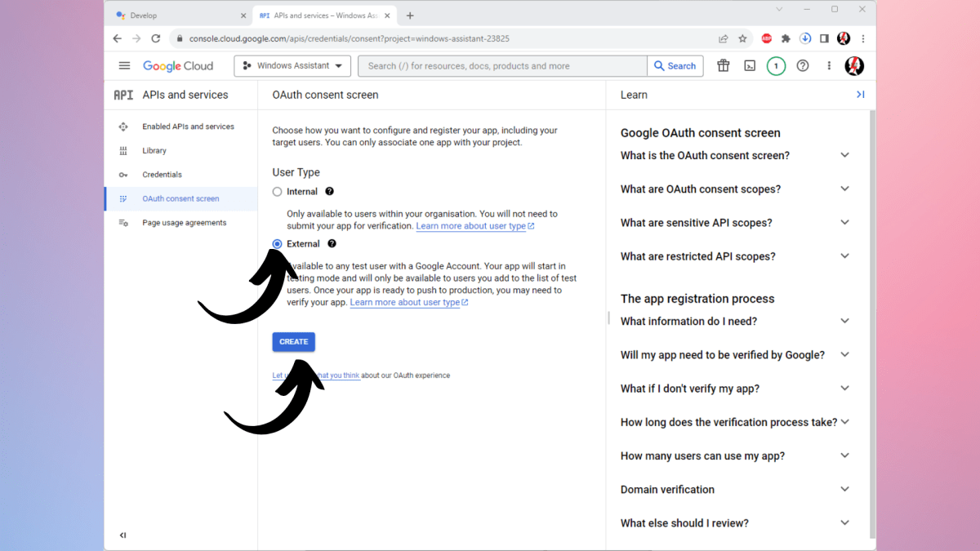
Task: Click the Search button in the header
Action: coord(675,66)
